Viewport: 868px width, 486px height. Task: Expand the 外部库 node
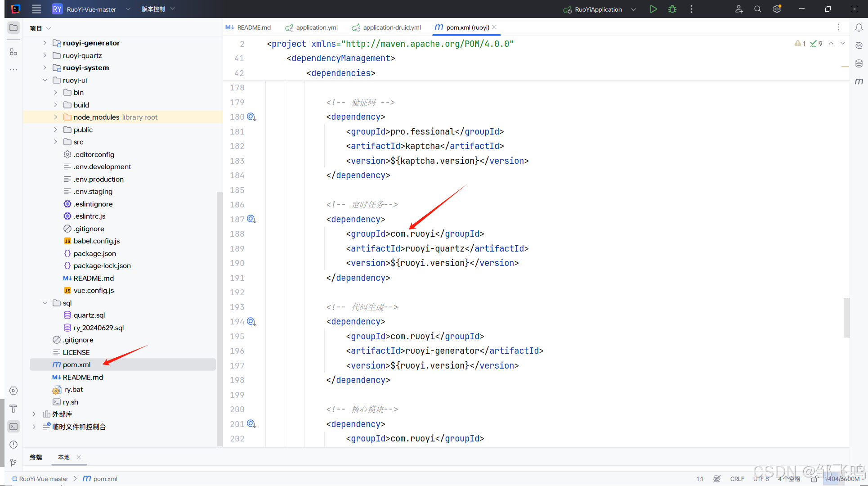pyautogui.click(x=34, y=414)
